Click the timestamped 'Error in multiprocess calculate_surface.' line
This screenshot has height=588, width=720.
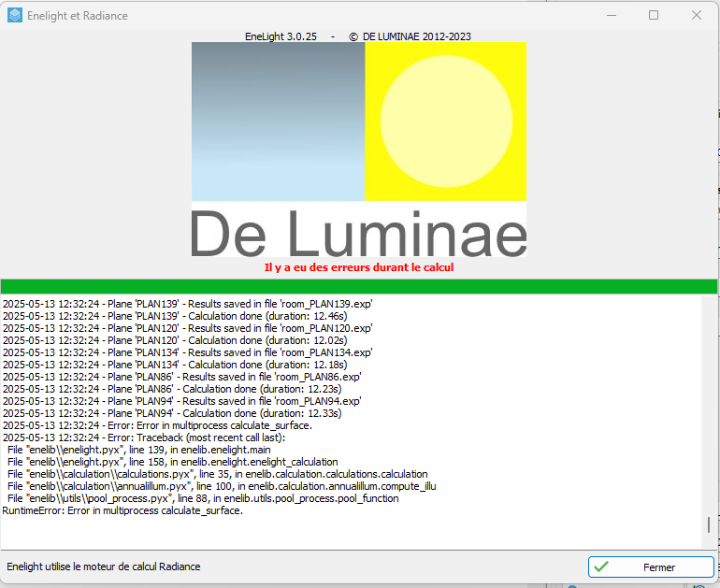(157, 425)
